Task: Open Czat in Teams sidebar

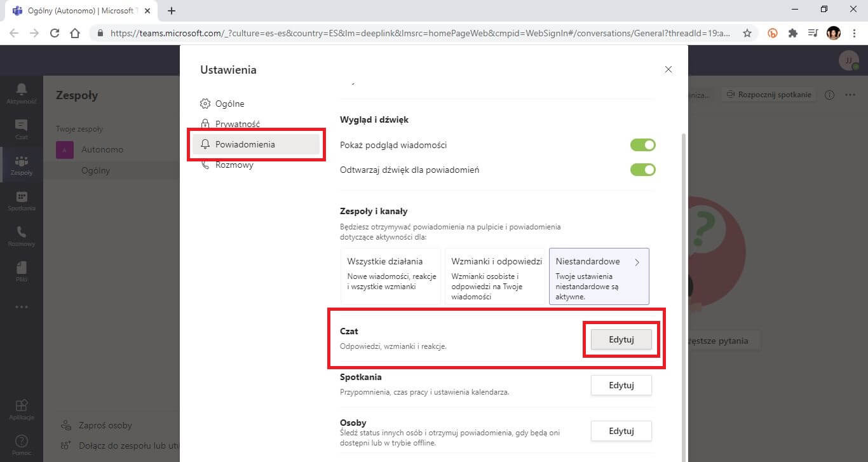Action: (22, 129)
